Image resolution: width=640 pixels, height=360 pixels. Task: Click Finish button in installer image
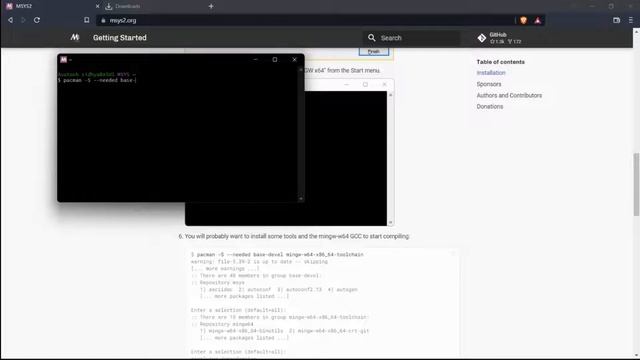click(x=374, y=51)
